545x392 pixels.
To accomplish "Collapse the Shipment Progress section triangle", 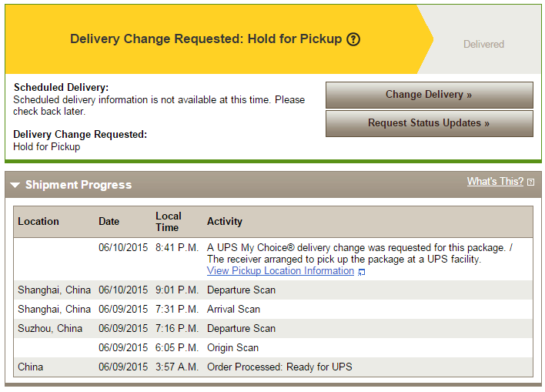I will tap(15, 186).
